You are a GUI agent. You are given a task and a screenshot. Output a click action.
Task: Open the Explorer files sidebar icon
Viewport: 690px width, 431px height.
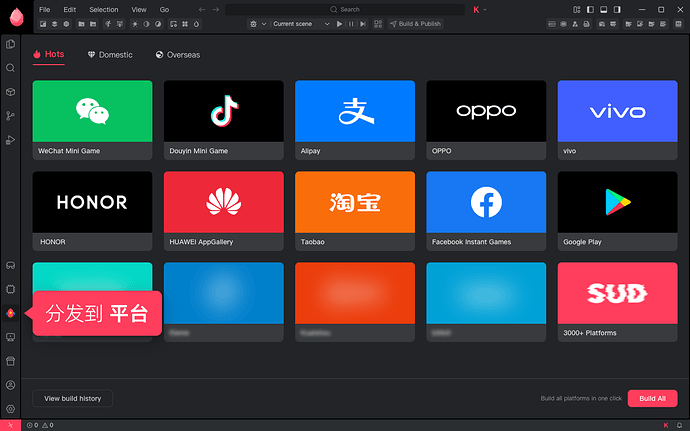coord(11,44)
